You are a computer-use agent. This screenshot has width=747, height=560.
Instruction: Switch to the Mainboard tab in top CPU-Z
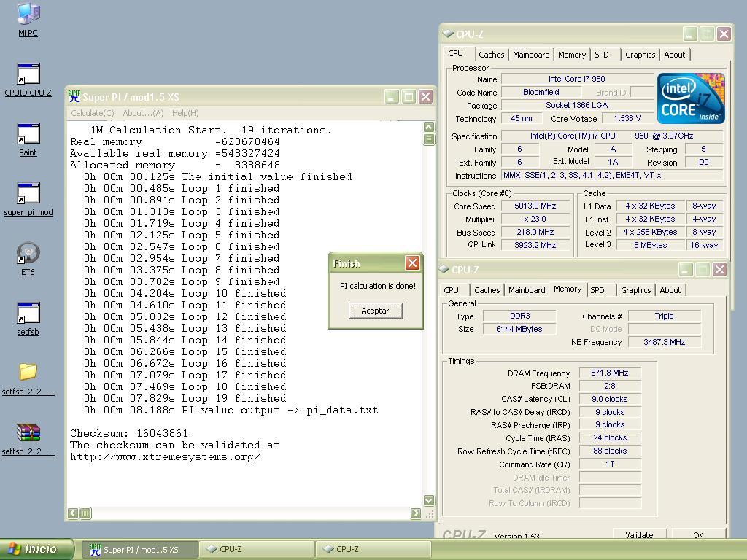pos(531,55)
